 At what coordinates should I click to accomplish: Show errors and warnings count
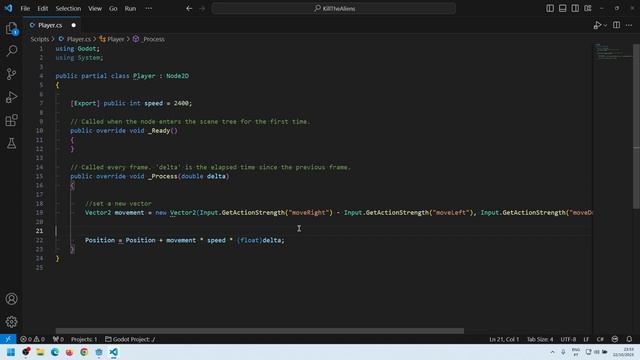click(33, 339)
